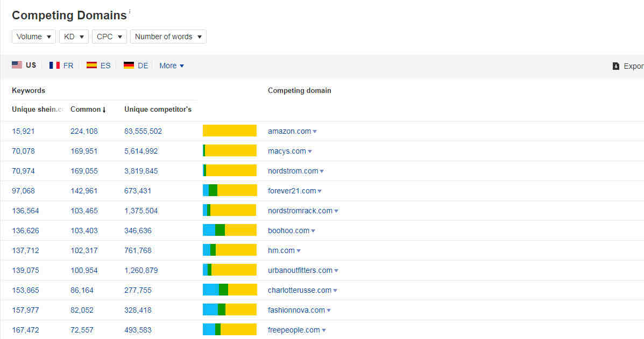The height and width of the screenshot is (339, 644).
Task: Expand the arrow next to fashionnova.com
Action: [329, 311]
